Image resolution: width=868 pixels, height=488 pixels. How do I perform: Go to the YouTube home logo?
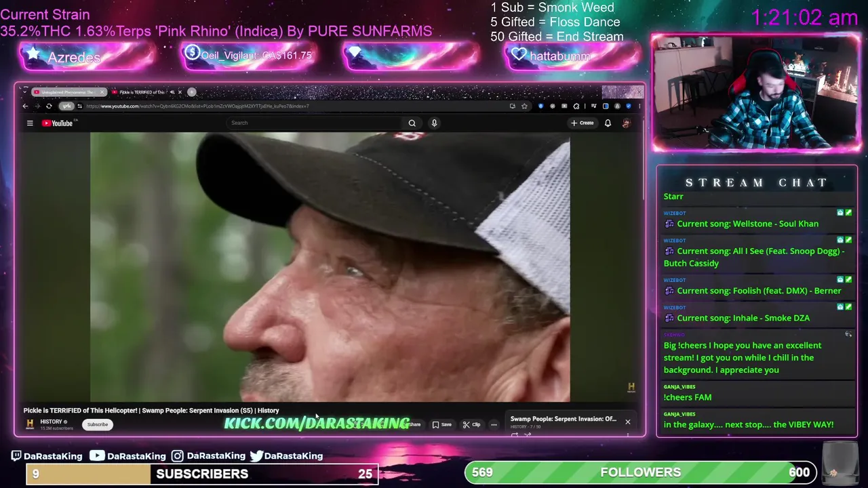coord(58,123)
